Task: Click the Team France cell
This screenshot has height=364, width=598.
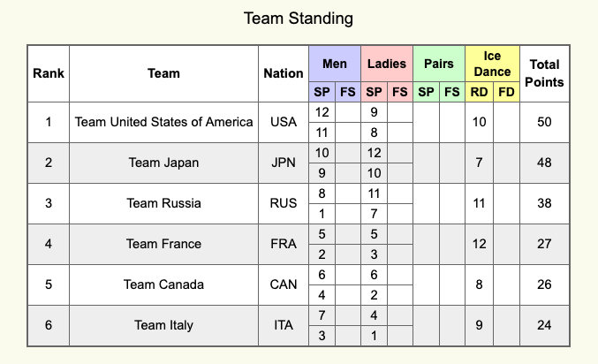Action: point(163,244)
